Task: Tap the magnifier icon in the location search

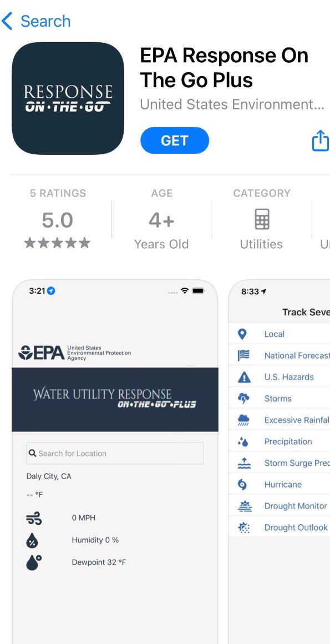Action: (x=32, y=454)
